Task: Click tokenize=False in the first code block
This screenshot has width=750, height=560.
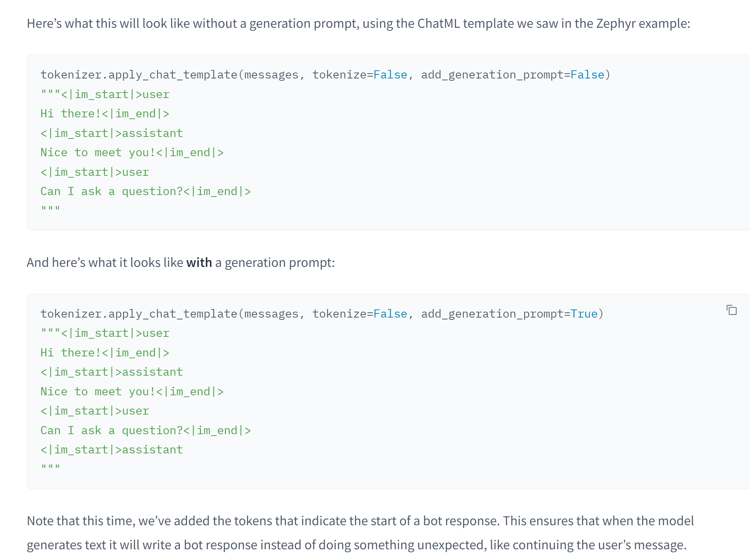Action: [x=359, y=75]
